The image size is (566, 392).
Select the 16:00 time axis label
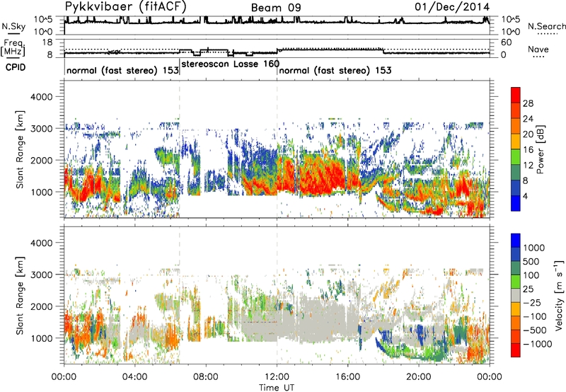(x=348, y=377)
